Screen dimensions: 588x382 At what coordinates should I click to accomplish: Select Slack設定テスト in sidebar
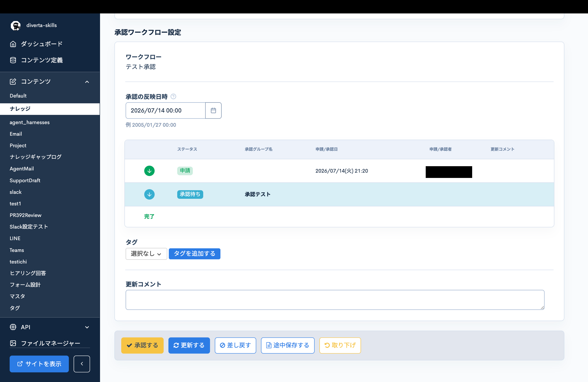[x=29, y=227]
